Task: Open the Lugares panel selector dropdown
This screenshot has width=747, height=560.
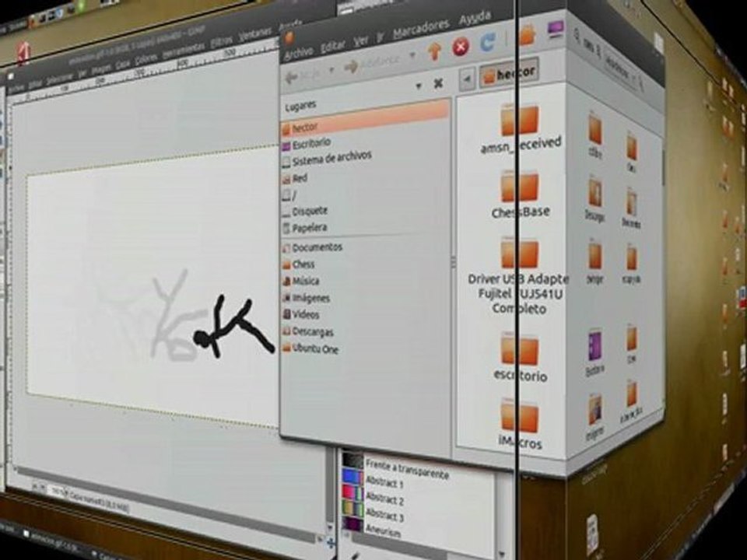Action: (419, 86)
